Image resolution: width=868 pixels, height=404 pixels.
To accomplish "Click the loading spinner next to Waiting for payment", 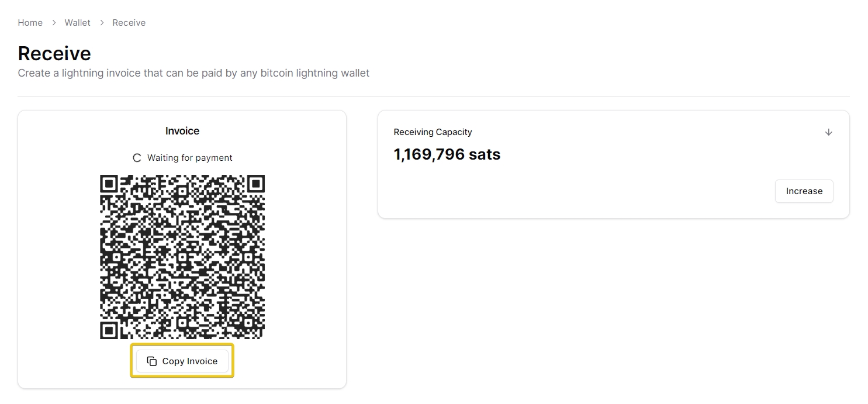I will (137, 158).
